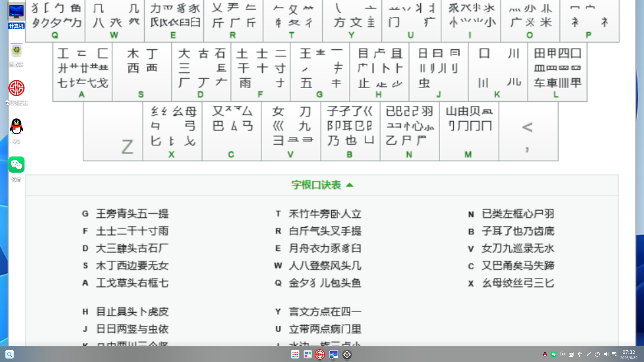This screenshot has height=362, width=644.
Task: Click the text 日曰两竖与虫依
Action: [x=132, y=329]
